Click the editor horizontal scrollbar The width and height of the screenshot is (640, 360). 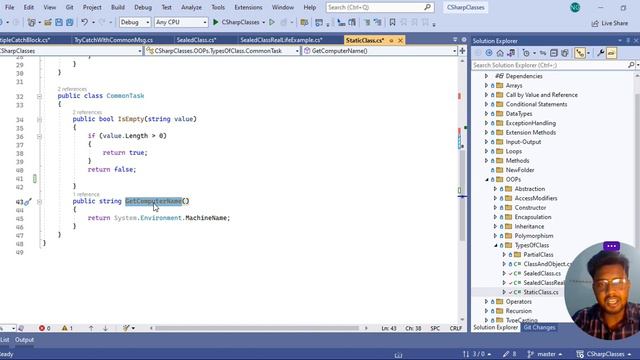[x=257, y=328]
